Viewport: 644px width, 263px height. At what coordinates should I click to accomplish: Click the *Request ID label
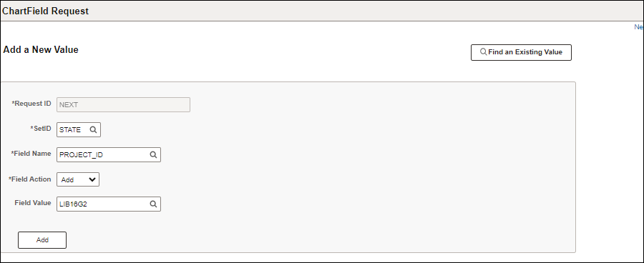click(x=31, y=104)
